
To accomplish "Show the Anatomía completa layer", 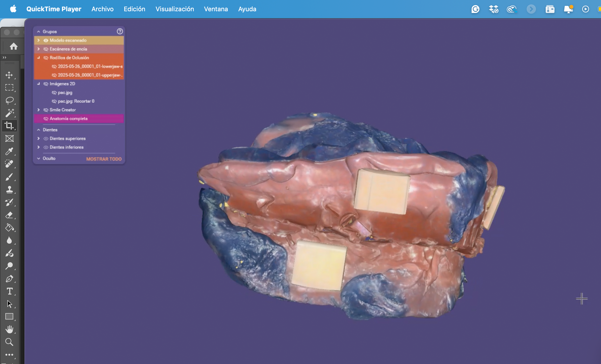I will tap(46, 119).
